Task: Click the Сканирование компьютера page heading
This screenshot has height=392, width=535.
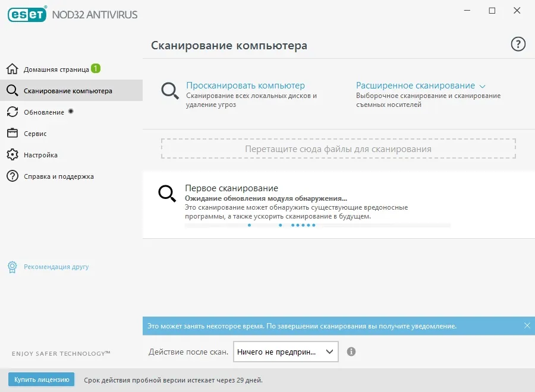Action: click(x=229, y=45)
